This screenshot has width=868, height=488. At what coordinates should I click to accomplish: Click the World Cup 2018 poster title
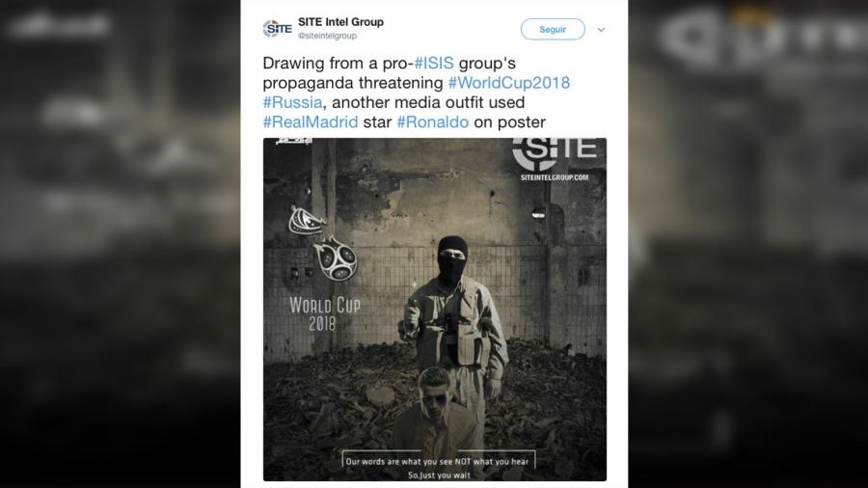[x=325, y=313]
